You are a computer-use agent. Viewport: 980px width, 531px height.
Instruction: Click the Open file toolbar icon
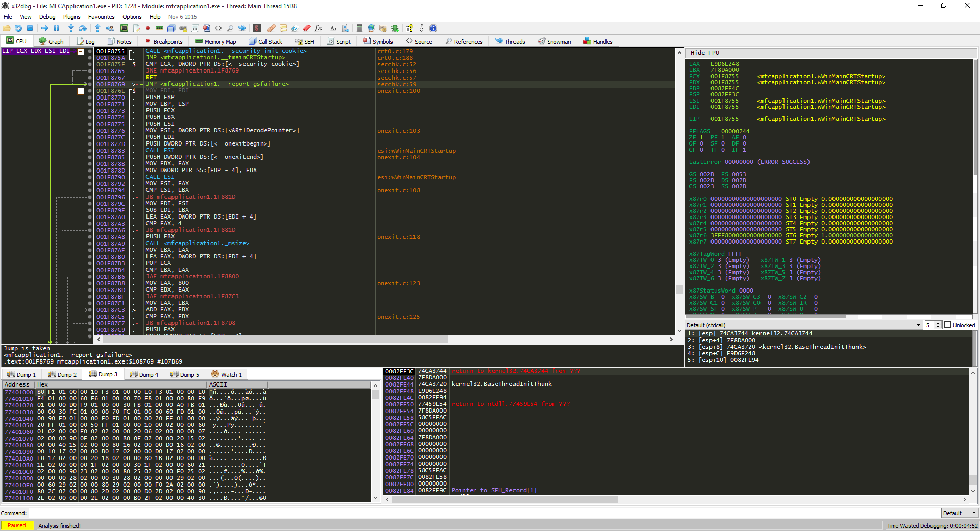pyautogui.click(x=7, y=28)
